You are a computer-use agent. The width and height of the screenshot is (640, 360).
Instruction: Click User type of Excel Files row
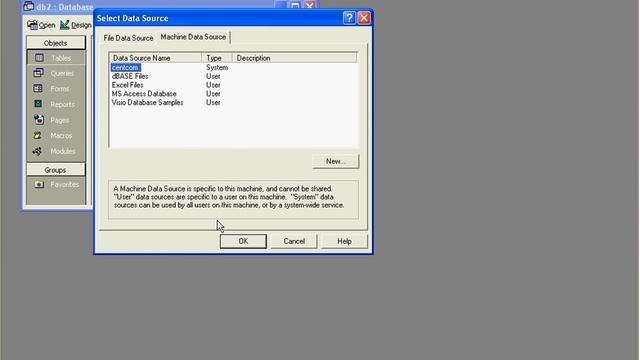pyautogui.click(x=213, y=85)
